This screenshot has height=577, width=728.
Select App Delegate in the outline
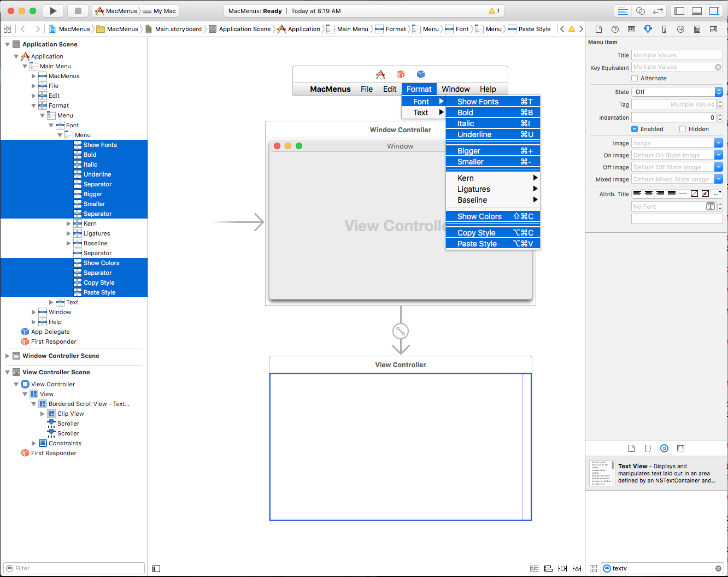(x=50, y=332)
